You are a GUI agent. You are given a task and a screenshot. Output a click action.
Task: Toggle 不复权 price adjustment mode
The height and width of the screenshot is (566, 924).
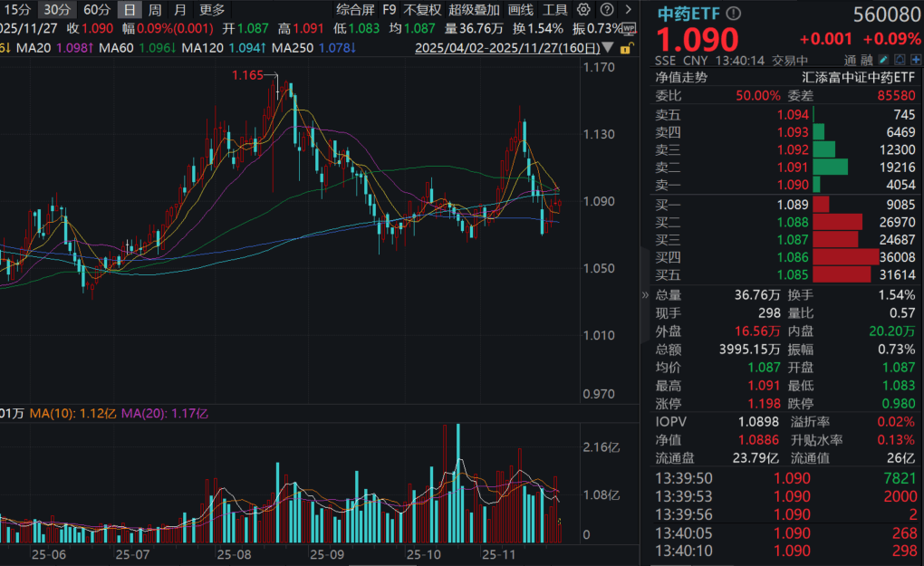click(422, 10)
